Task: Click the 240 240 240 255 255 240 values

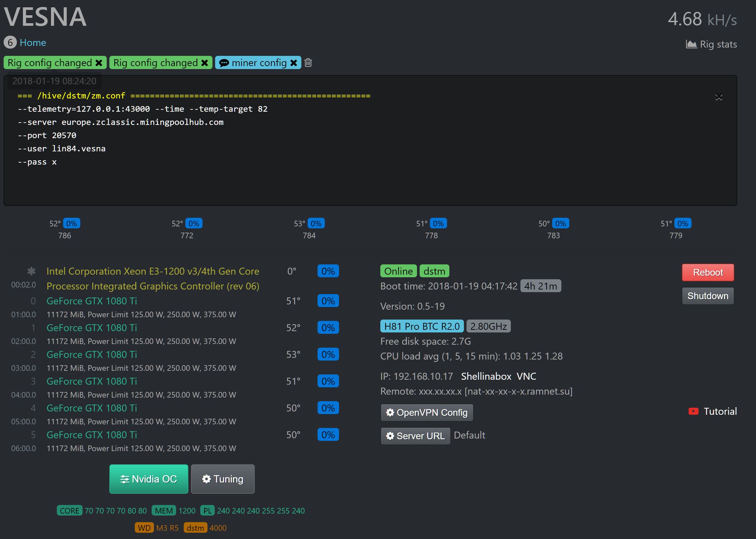Action: 261,511
